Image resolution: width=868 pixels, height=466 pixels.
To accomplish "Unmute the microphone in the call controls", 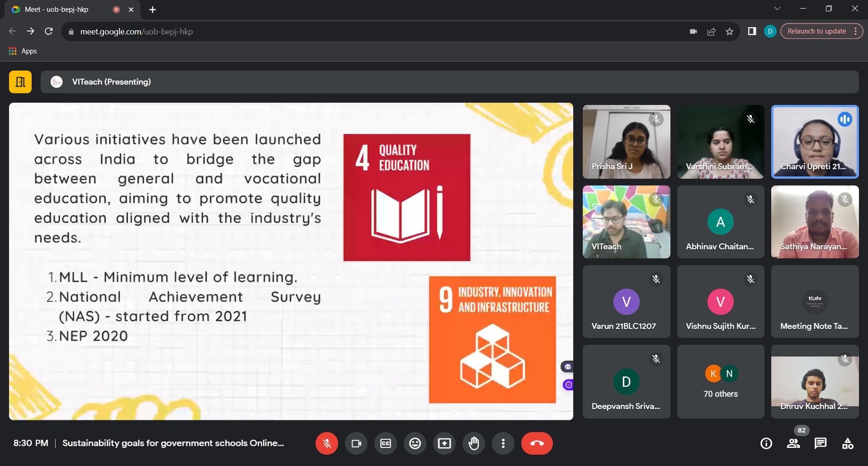I will [x=327, y=443].
